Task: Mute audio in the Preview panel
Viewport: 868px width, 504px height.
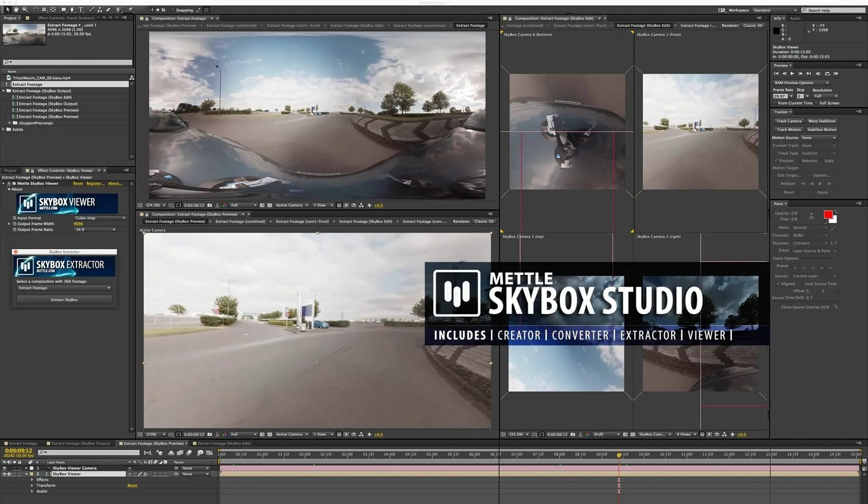Action: [x=818, y=73]
